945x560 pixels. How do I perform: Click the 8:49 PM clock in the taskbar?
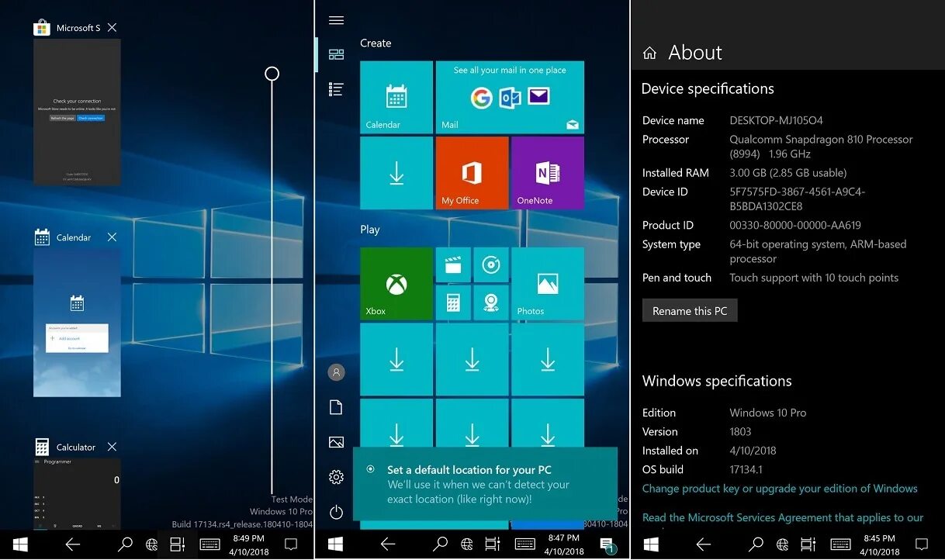pos(248,544)
